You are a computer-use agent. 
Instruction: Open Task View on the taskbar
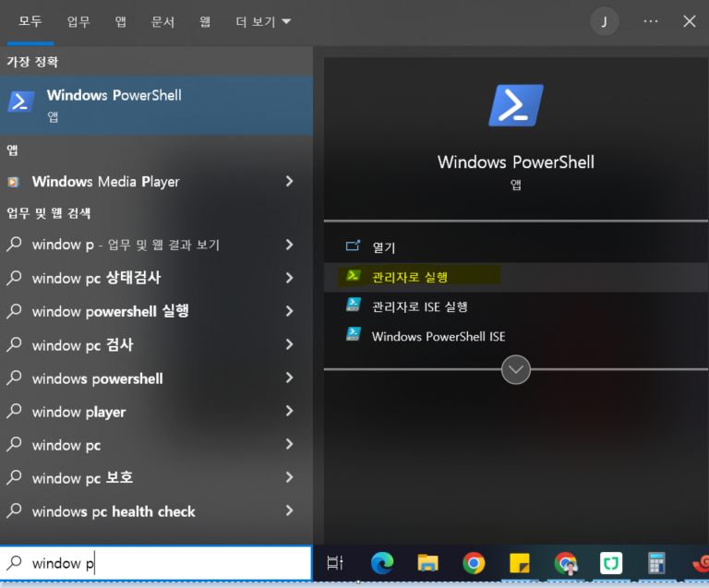coord(334,563)
